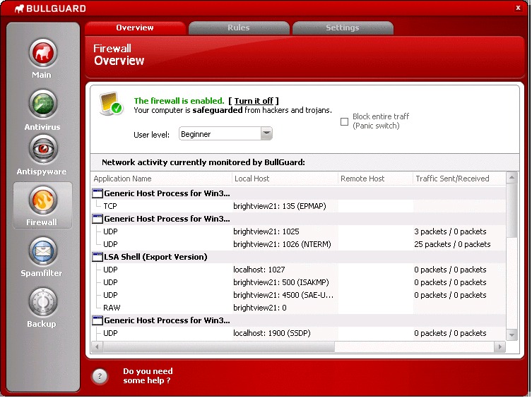The width and height of the screenshot is (532, 398).
Task: Select the UDP brightview21: 1025 row
Action: coord(299,231)
